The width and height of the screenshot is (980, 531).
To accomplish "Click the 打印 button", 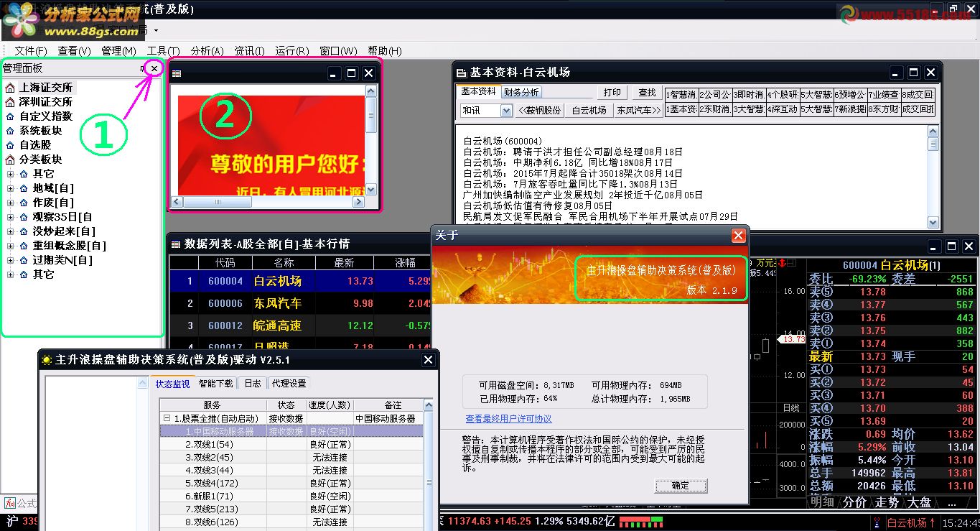I will point(612,93).
